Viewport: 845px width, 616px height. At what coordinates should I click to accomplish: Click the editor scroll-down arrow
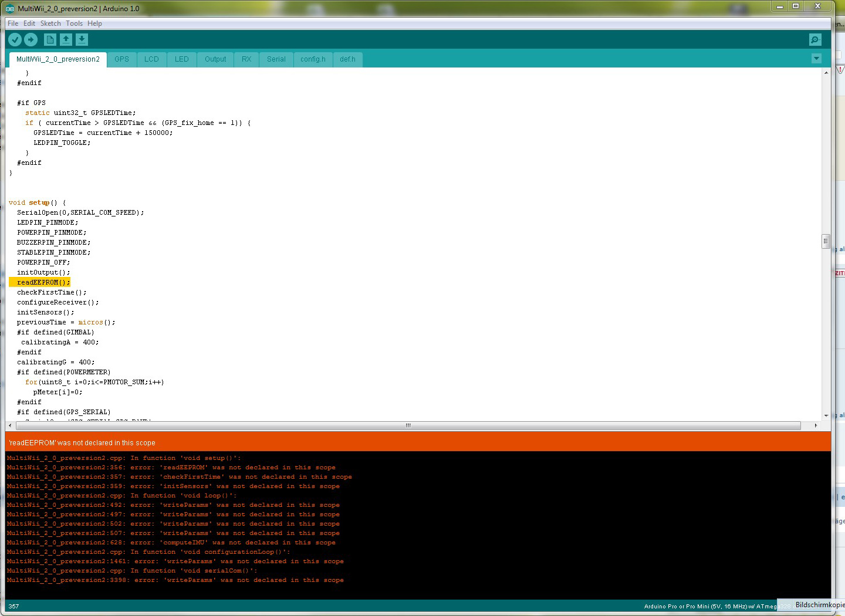(x=826, y=415)
